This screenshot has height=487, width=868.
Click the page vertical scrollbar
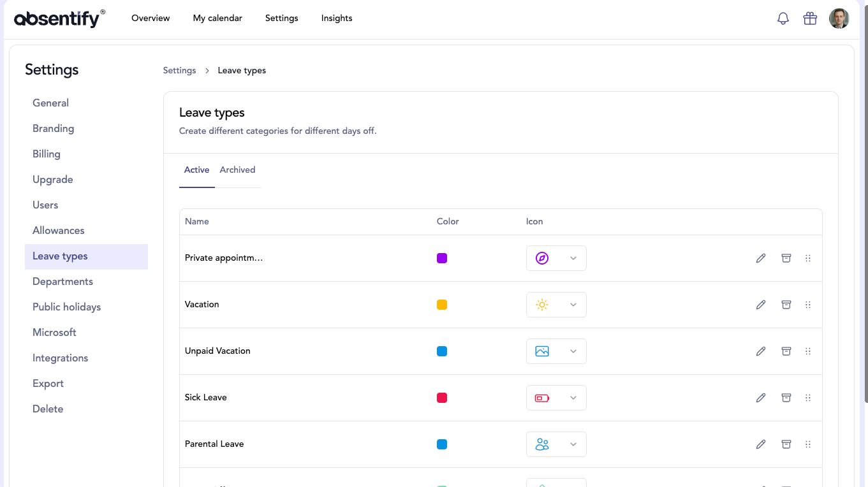(865, 204)
